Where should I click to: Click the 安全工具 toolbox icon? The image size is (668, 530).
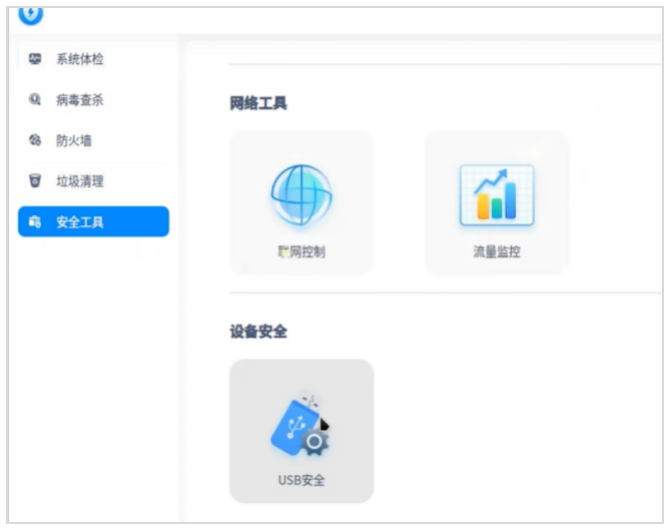click(35, 222)
